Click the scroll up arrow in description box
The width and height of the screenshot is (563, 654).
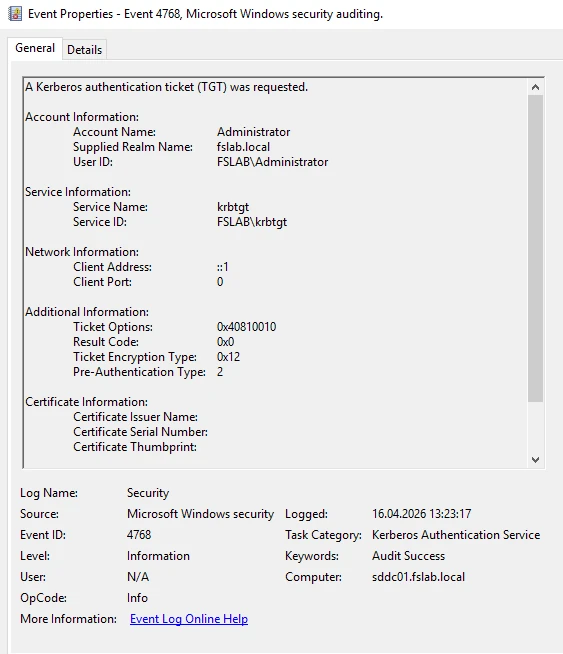tap(535, 87)
